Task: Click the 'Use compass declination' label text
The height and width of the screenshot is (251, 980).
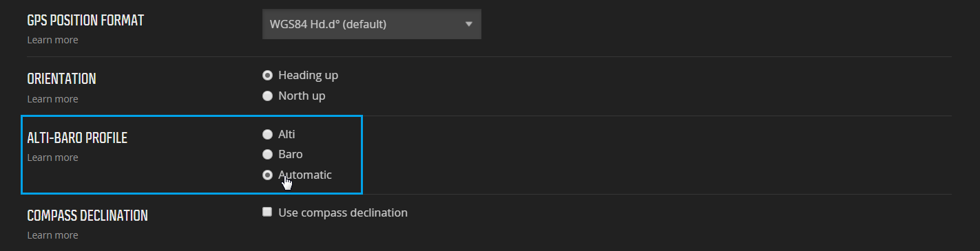Action: (x=343, y=212)
